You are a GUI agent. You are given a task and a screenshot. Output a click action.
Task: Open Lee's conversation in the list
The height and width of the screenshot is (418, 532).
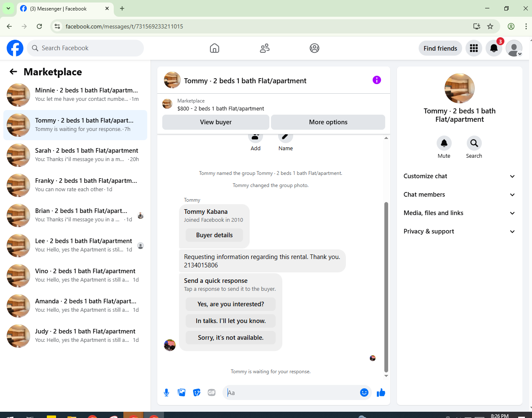click(75, 246)
